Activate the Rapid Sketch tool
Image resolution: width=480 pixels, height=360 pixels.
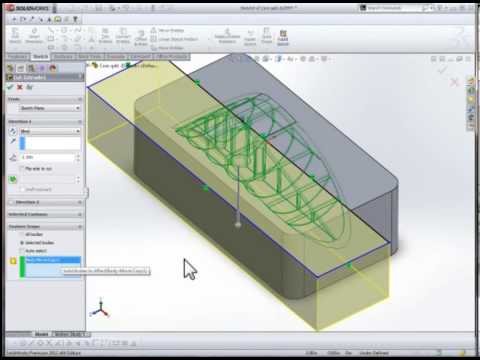(x=283, y=37)
